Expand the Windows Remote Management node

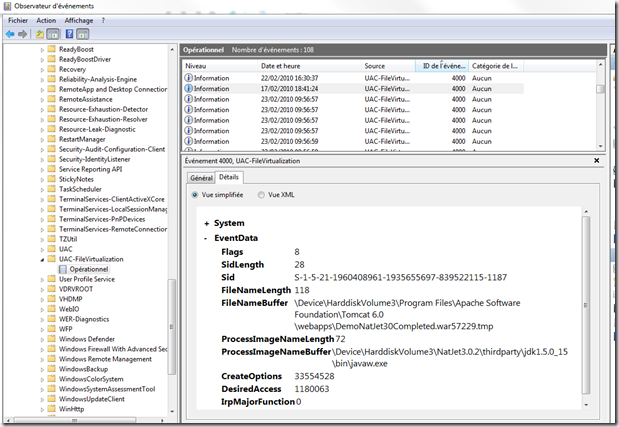(42, 359)
